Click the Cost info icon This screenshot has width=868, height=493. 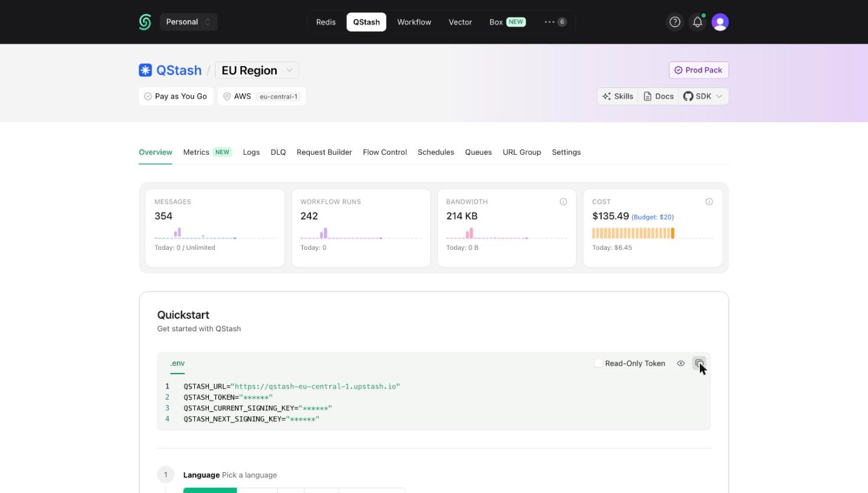709,202
